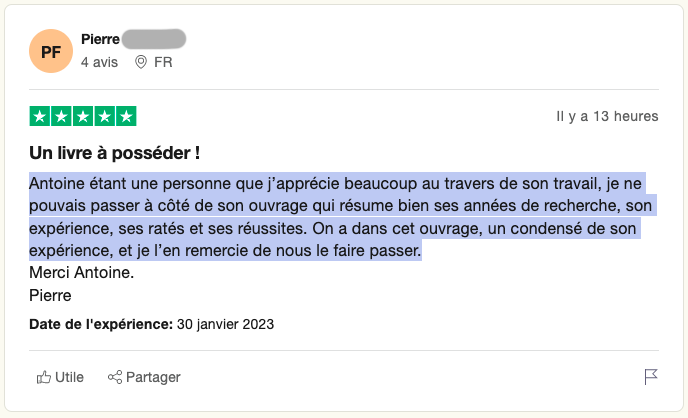Report the review with the flag icon
Image resolution: width=688 pixels, height=418 pixels.
(x=650, y=377)
